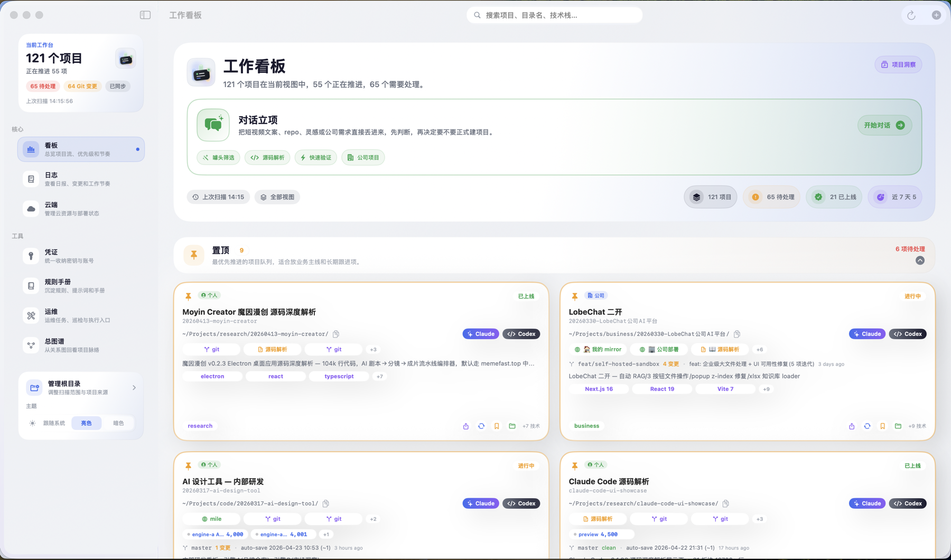Click the 日志 log icon in sidebar
The image size is (951, 560).
tap(31, 179)
